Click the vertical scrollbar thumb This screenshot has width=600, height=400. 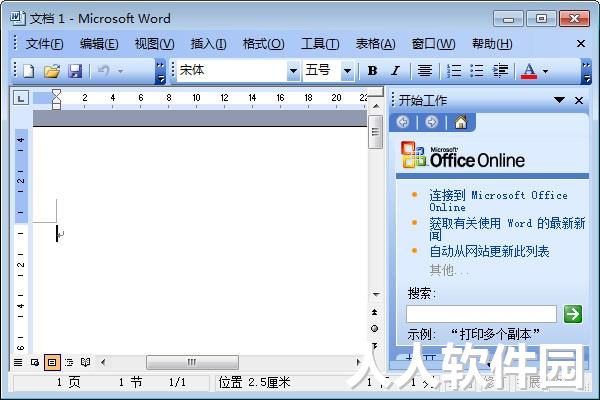[375, 132]
